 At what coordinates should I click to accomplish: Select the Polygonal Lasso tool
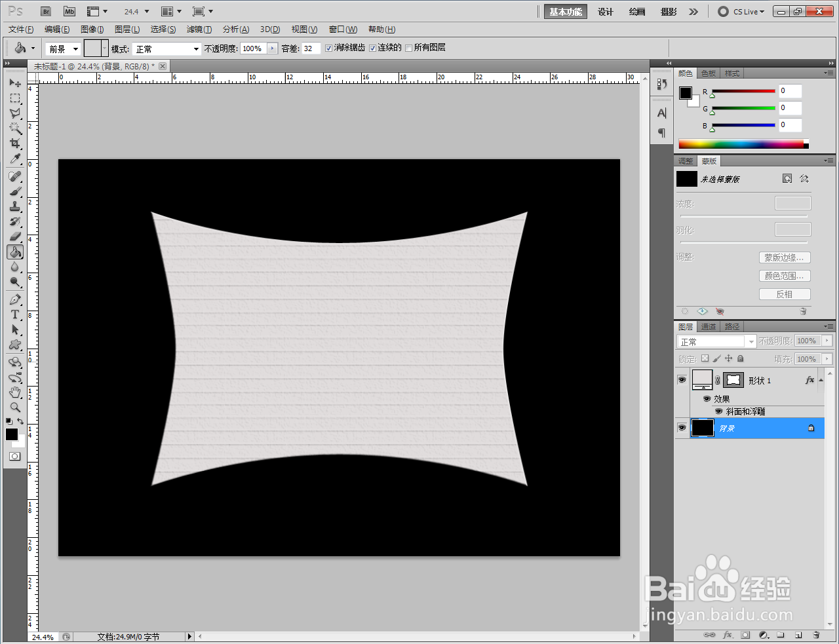pyautogui.click(x=15, y=113)
